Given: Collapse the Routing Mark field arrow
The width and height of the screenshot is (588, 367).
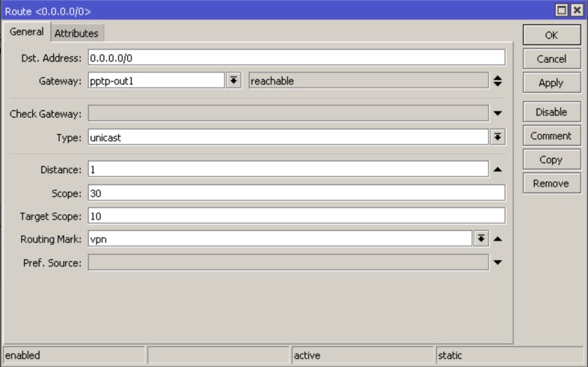Looking at the screenshot, I should [x=498, y=239].
